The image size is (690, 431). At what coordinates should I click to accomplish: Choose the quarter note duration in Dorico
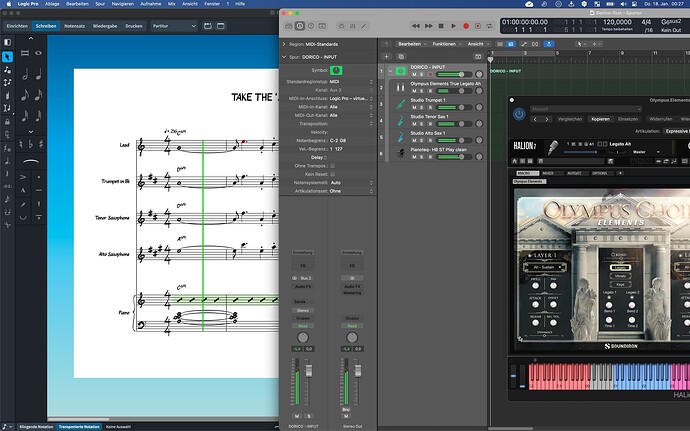(39, 74)
